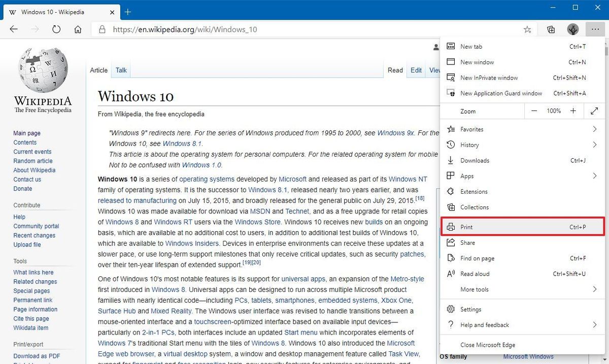This screenshot has height=364, width=609.
Task: Expand the Favorites submenu chevron
Action: pyautogui.click(x=594, y=129)
